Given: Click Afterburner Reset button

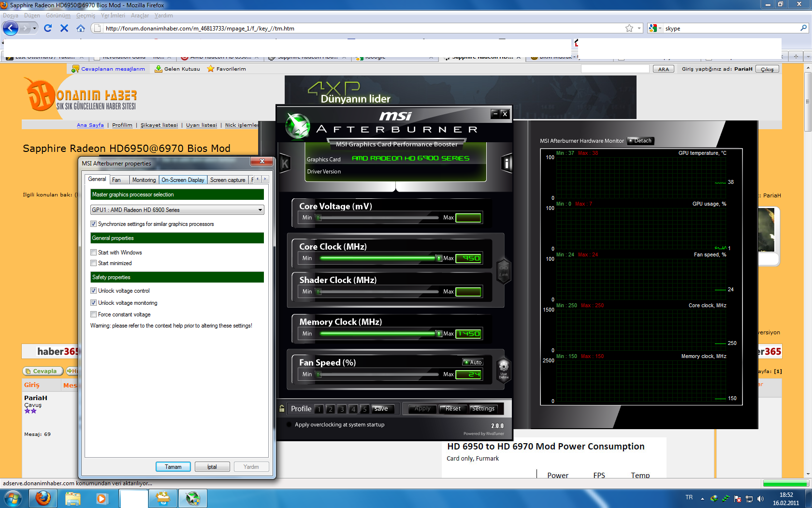Looking at the screenshot, I should point(453,409).
